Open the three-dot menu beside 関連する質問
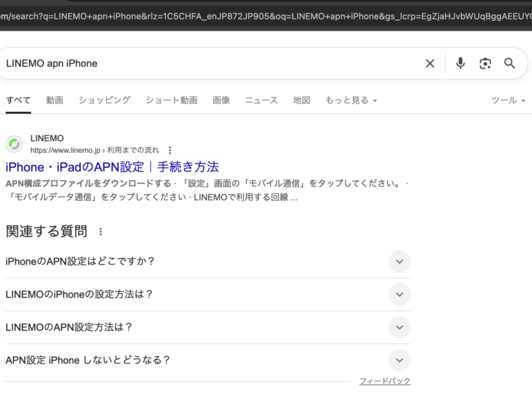Image resolution: width=532 pixels, height=405 pixels. coord(100,232)
